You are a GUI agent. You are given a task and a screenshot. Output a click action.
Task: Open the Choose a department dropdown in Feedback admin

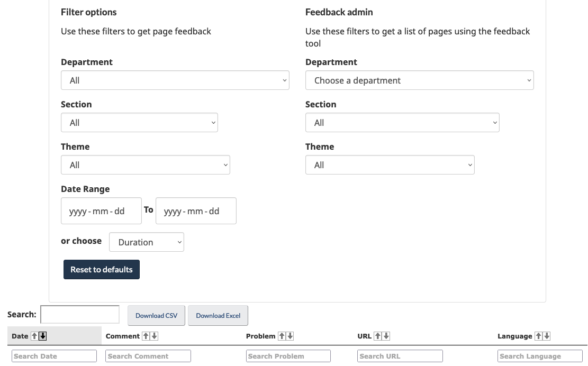tap(419, 80)
